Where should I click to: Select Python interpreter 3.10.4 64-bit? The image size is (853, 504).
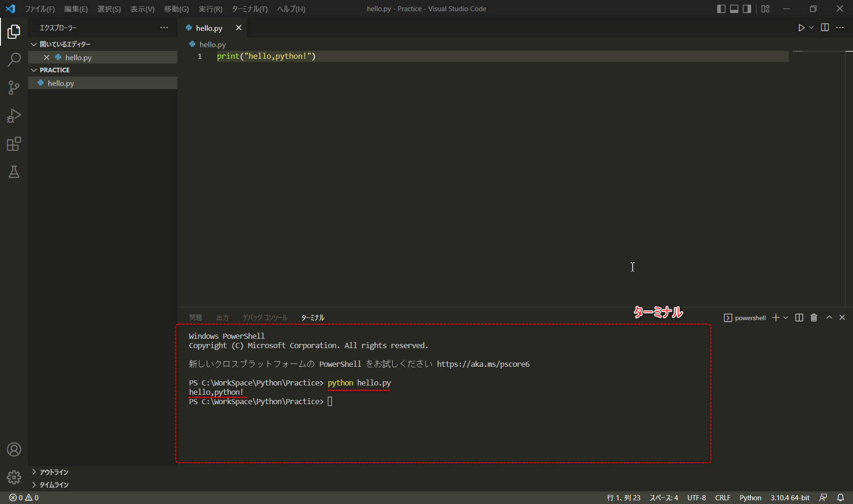coord(790,498)
